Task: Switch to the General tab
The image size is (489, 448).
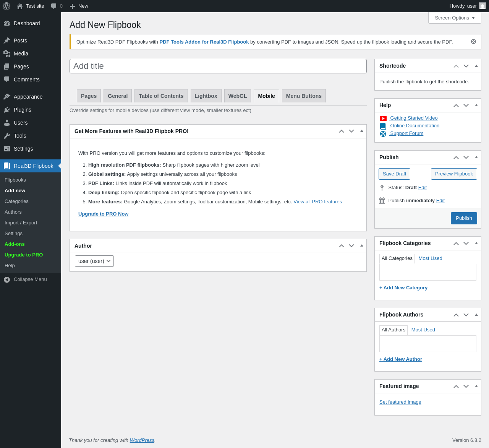Action: coord(118,96)
